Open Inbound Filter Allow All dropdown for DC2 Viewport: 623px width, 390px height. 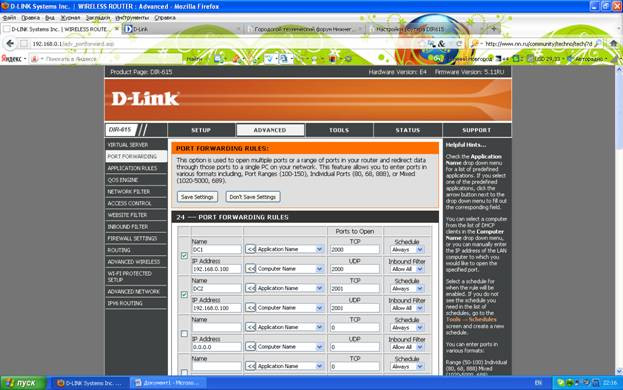[407, 308]
